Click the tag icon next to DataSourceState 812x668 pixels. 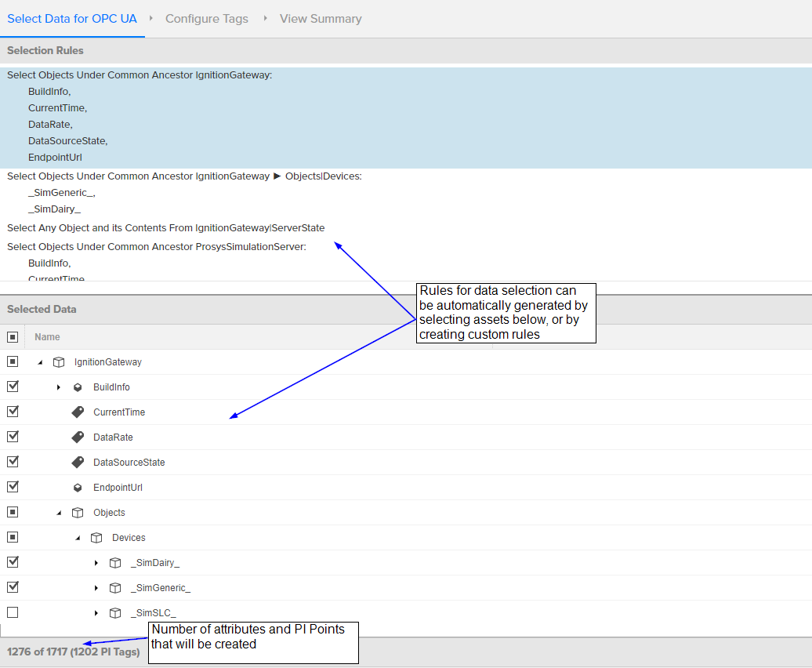[x=78, y=463]
